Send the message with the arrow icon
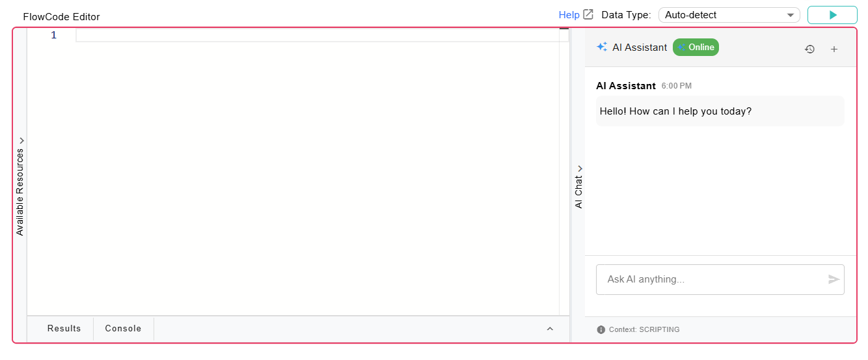Viewport: 868px width, 360px height. (834, 279)
